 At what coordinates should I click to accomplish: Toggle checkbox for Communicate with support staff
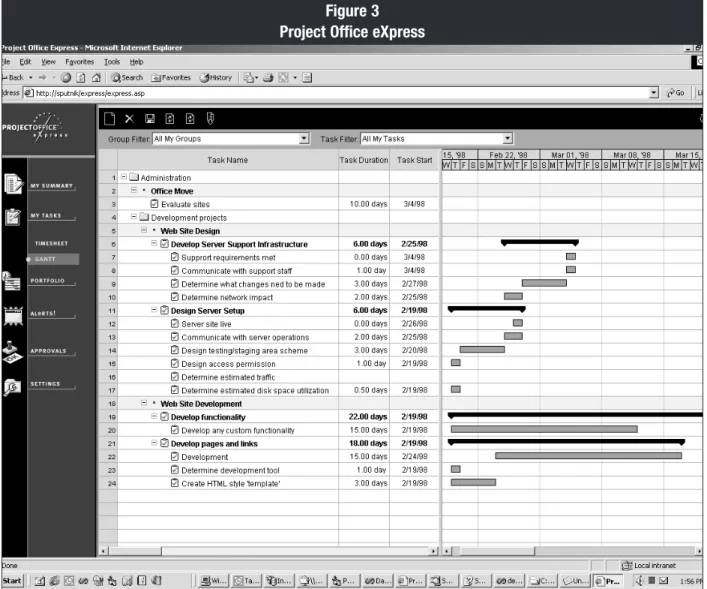coord(175,270)
